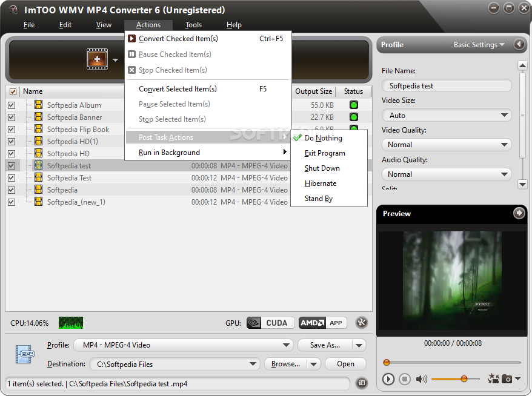
Task: Uncheck the Softpedia Banner checkbox
Action: point(11,117)
